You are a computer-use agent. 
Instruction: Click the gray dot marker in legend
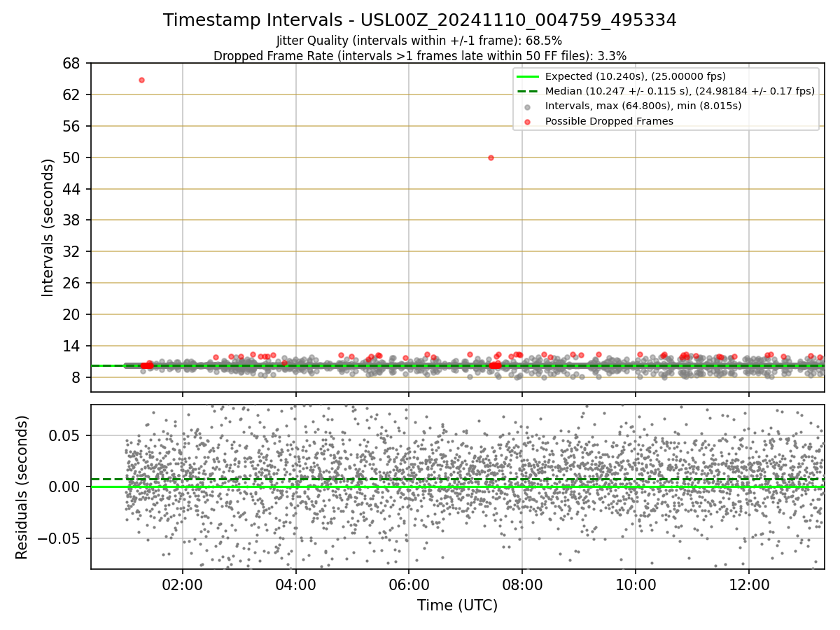point(528,107)
